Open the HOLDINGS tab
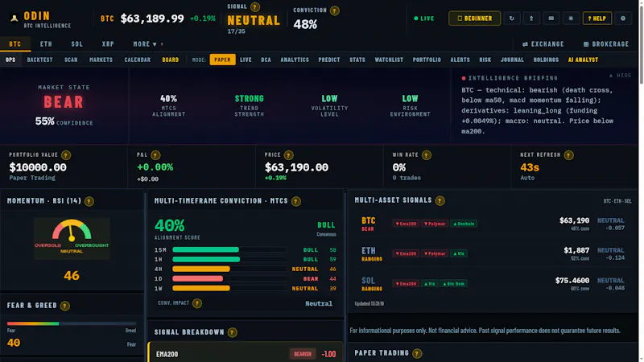Viewport: 644px width, 362px height. [x=546, y=60]
